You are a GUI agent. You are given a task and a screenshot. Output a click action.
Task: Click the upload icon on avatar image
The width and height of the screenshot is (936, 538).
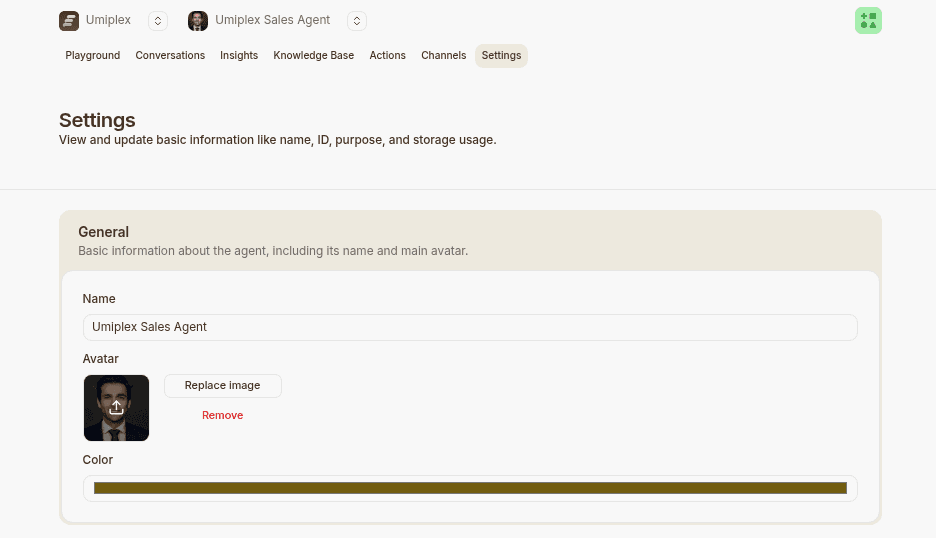coord(116,407)
